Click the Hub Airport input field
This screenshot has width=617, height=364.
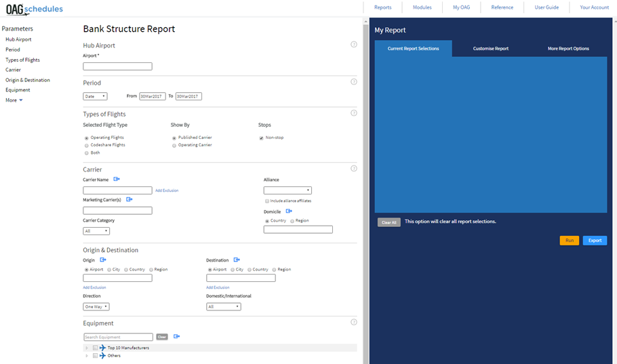(118, 66)
